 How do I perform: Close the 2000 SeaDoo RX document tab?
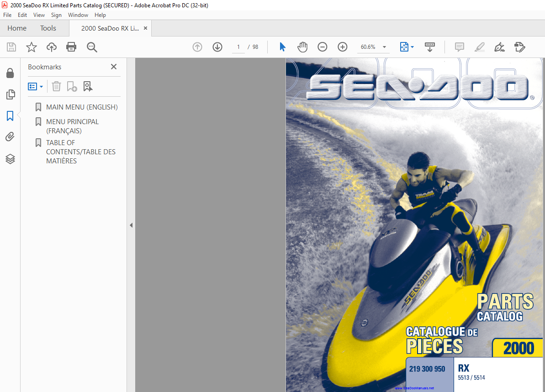click(146, 28)
